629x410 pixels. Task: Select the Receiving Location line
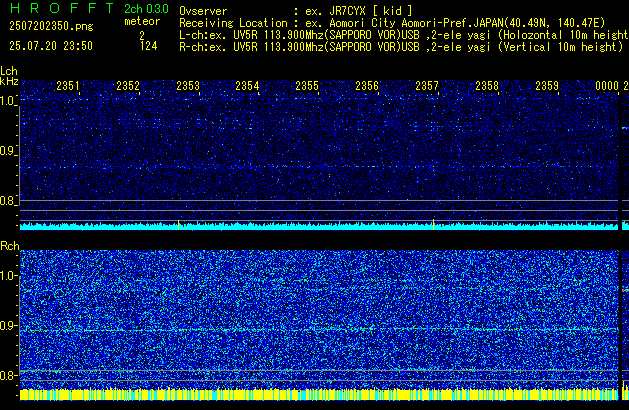coord(392,23)
